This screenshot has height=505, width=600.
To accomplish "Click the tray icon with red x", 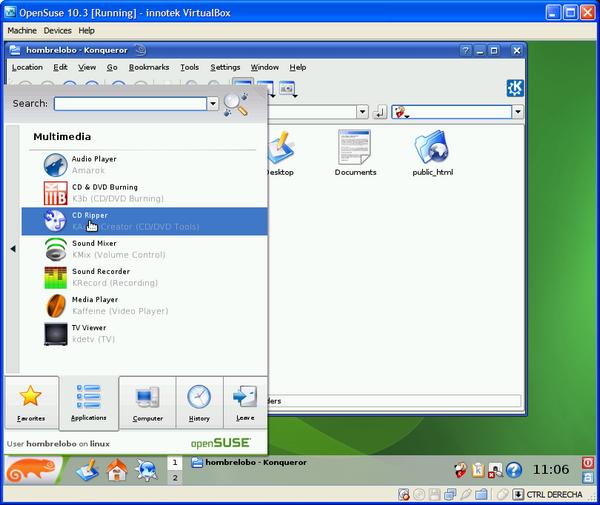I will click(x=495, y=471).
